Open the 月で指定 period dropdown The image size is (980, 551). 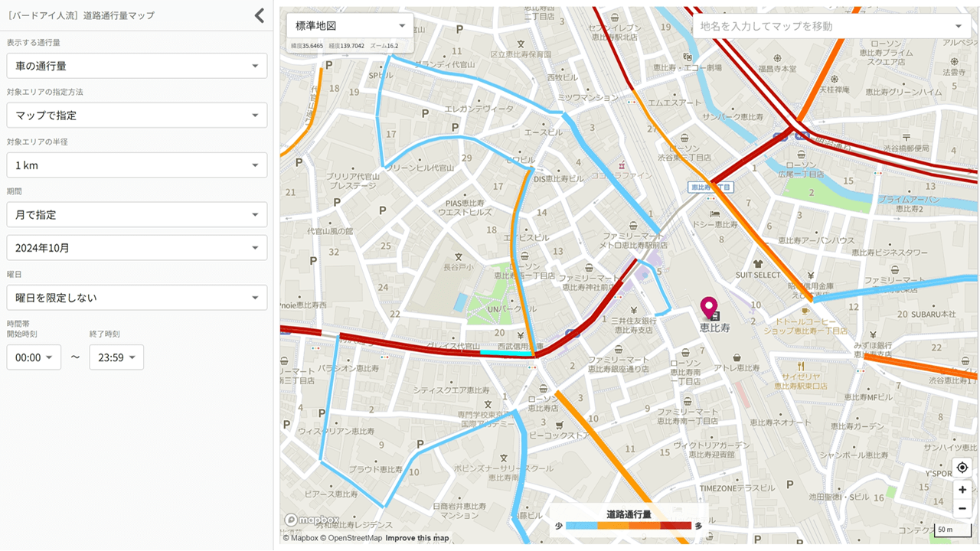(137, 215)
